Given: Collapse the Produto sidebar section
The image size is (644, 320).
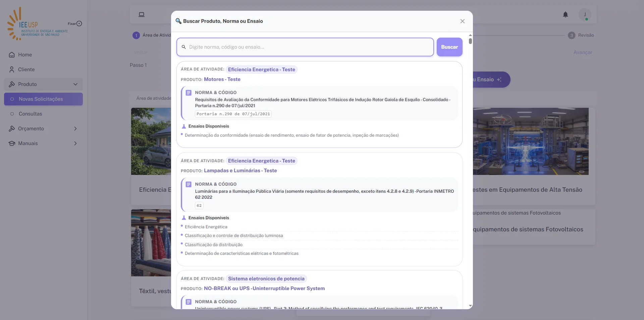Looking at the screenshot, I should click(43, 84).
